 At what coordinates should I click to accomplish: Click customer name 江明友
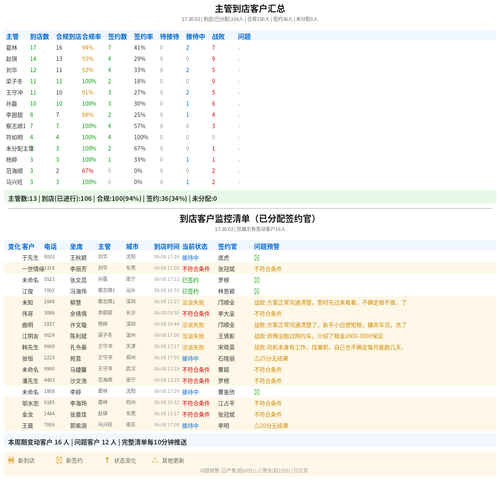(x=30, y=336)
